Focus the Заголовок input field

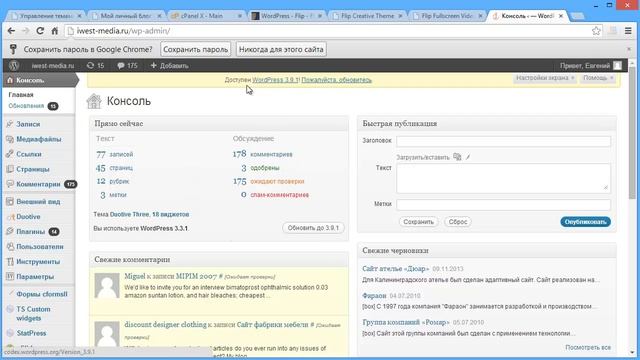[x=503, y=141]
